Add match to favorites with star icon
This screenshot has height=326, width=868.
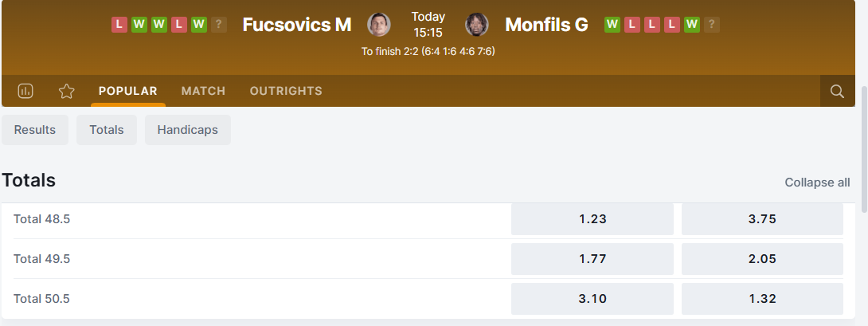coord(67,91)
